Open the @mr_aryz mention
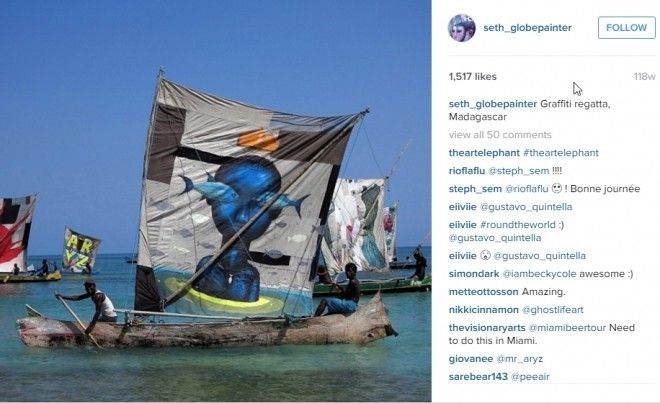This screenshot has width=660, height=403. click(x=519, y=359)
